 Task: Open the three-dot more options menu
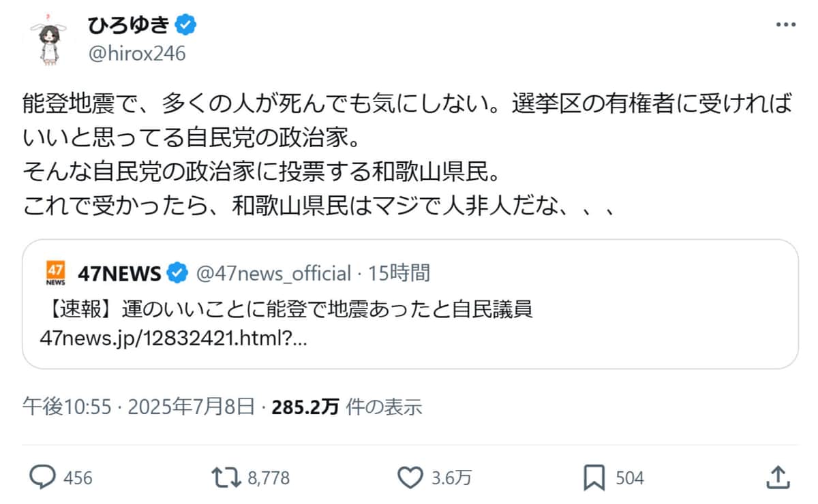786,25
